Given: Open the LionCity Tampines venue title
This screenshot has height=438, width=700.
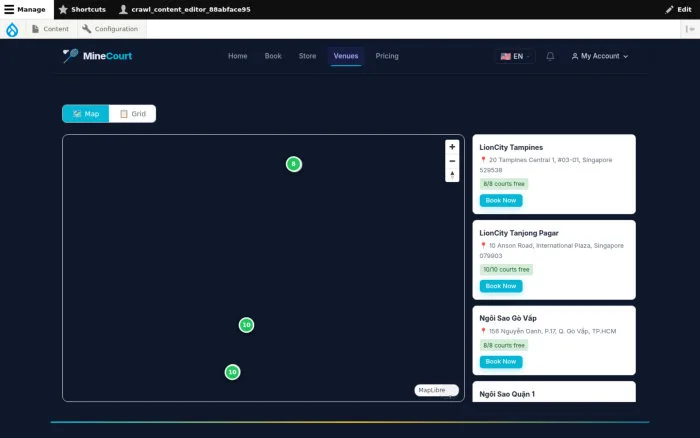Looking at the screenshot, I should pyautogui.click(x=511, y=147).
